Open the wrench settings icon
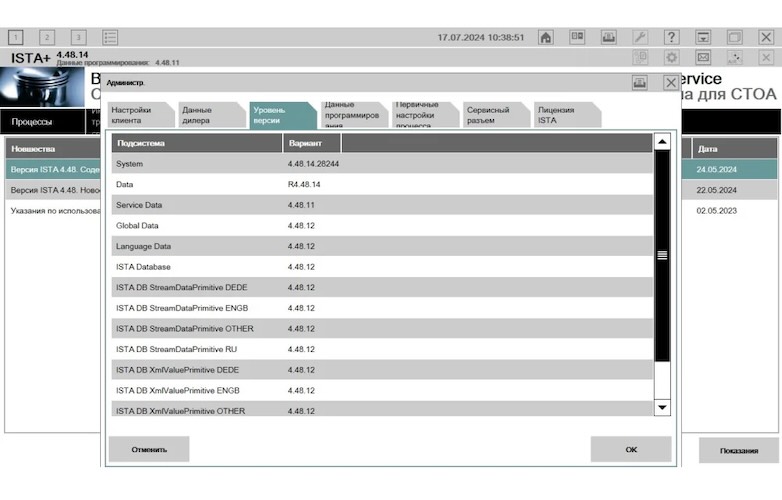 coord(641,37)
